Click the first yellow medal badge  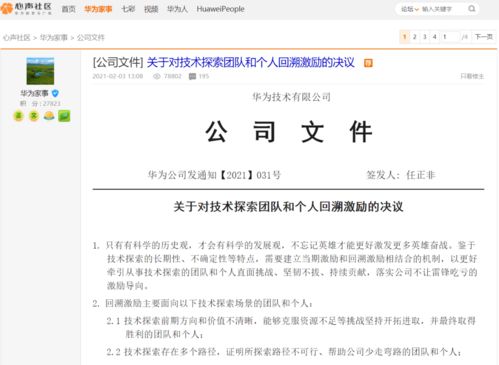(x=18, y=116)
